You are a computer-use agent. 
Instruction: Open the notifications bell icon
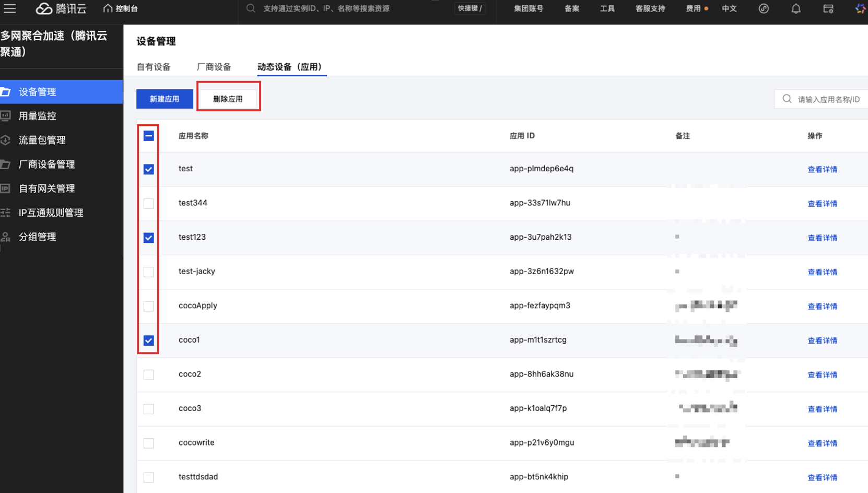(795, 9)
